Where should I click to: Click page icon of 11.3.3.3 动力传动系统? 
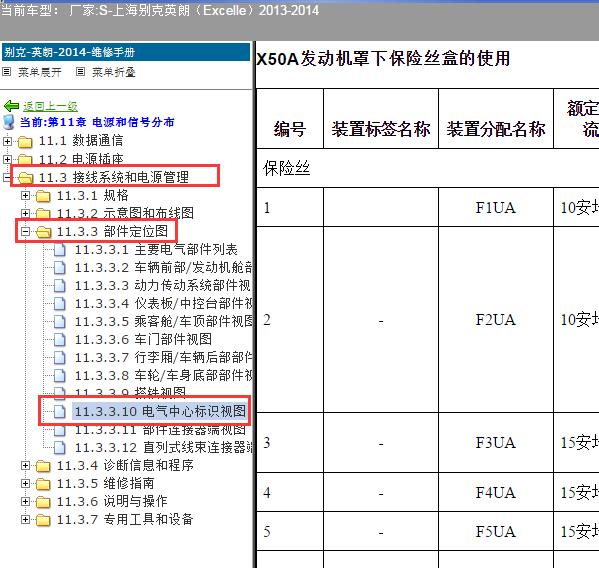click(60, 286)
